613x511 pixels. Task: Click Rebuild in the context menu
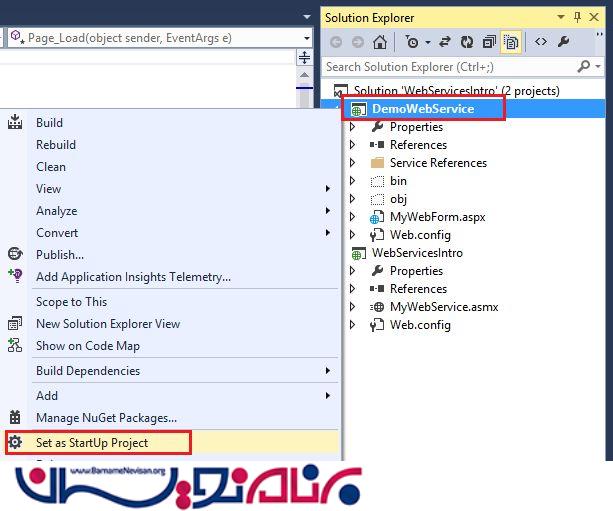[56, 145]
